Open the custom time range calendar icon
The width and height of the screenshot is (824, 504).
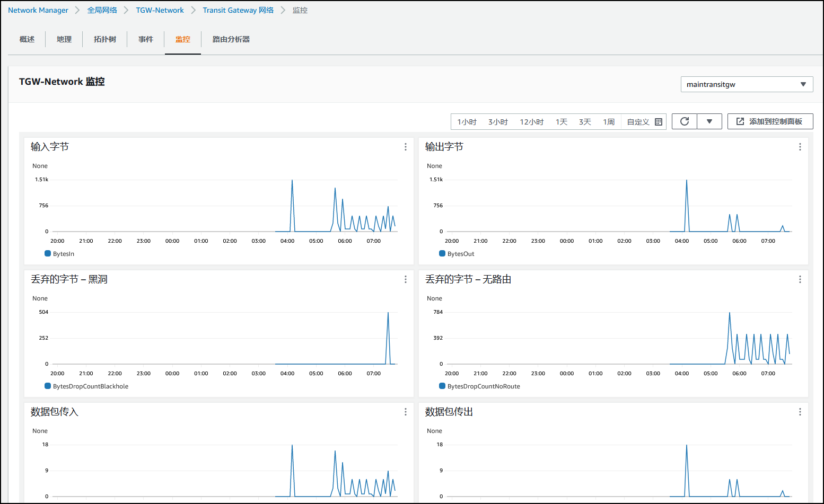click(659, 122)
